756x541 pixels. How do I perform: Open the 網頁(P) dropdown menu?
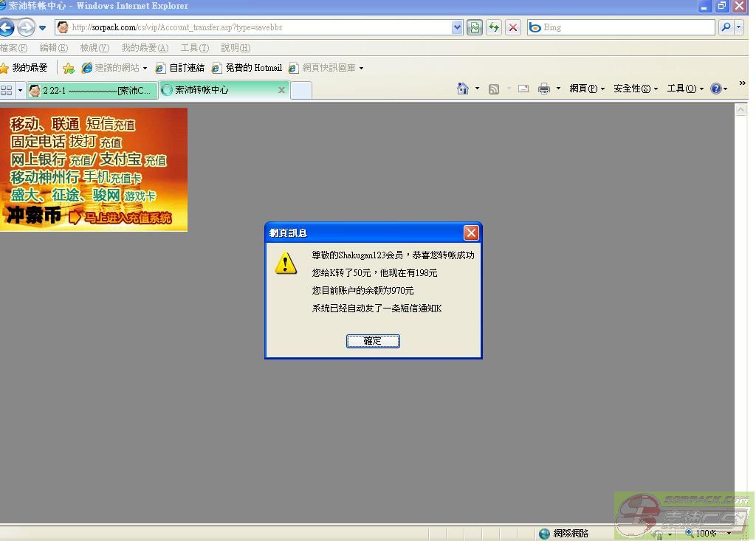click(586, 89)
